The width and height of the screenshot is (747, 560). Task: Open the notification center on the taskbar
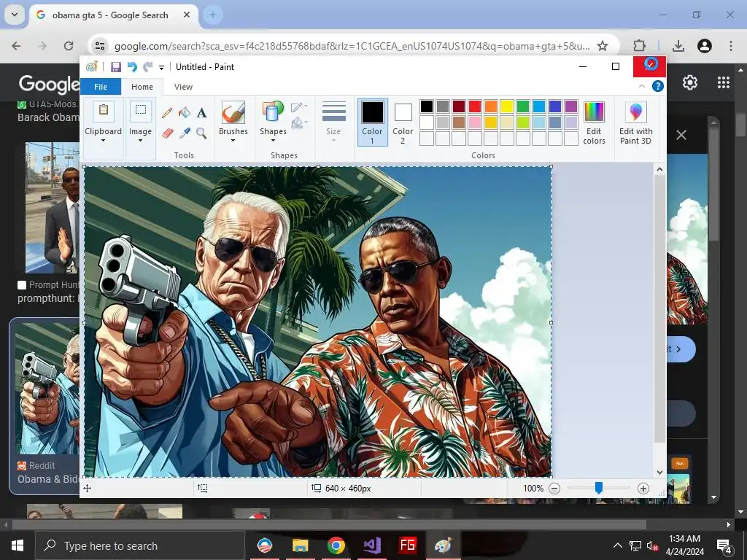tap(724, 545)
